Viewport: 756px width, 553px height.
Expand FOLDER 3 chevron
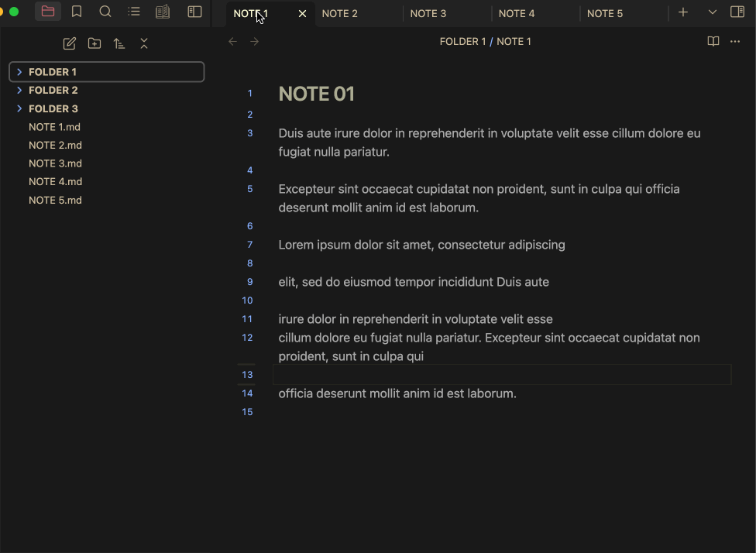click(x=19, y=108)
